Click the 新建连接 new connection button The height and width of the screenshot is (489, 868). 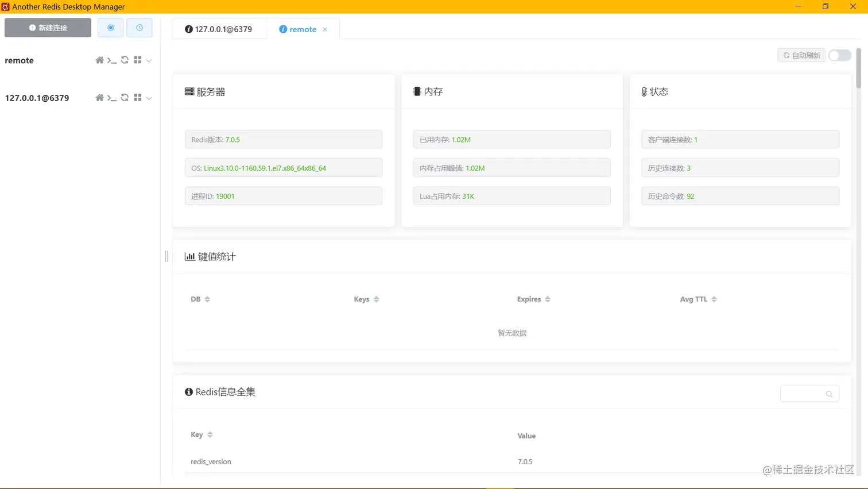click(x=48, y=28)
